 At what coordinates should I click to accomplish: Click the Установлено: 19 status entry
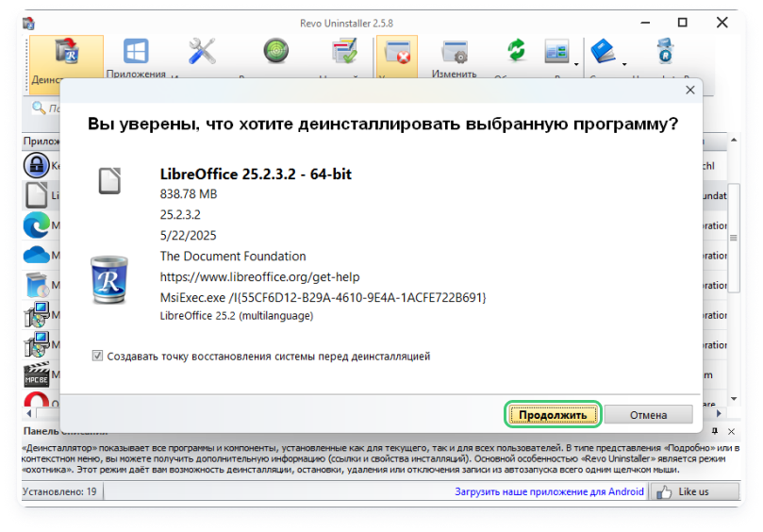pos(59,491)
